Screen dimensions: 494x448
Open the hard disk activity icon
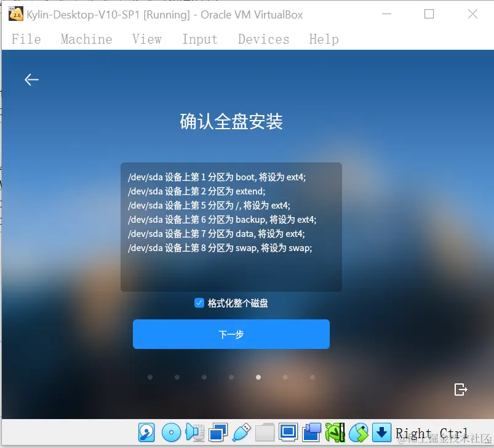[146, 433]
